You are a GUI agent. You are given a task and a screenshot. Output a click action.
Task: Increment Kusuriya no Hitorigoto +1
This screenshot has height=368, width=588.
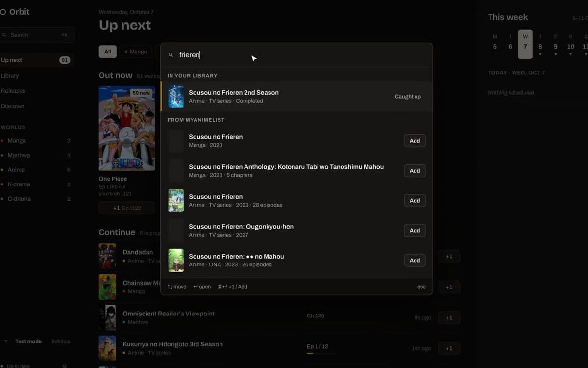pyautogui.click(x=449, y=348)
